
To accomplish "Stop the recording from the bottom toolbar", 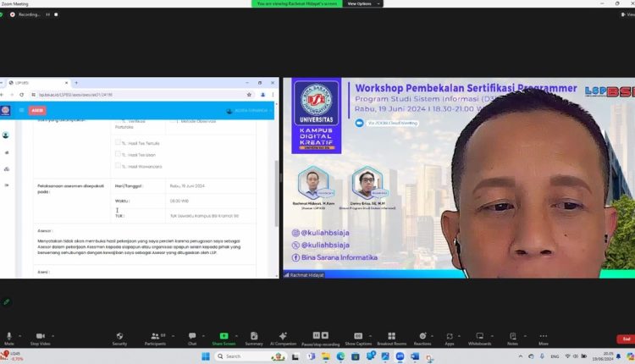I will click(x=325, y=335).
